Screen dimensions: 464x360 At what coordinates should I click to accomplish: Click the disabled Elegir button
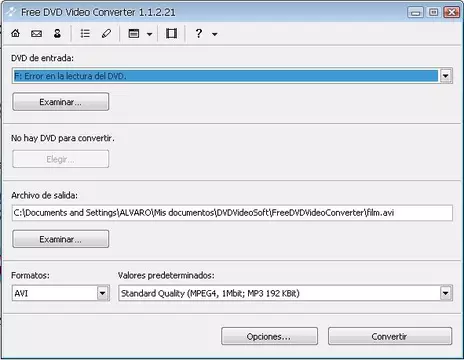click(x=61, y=159)
